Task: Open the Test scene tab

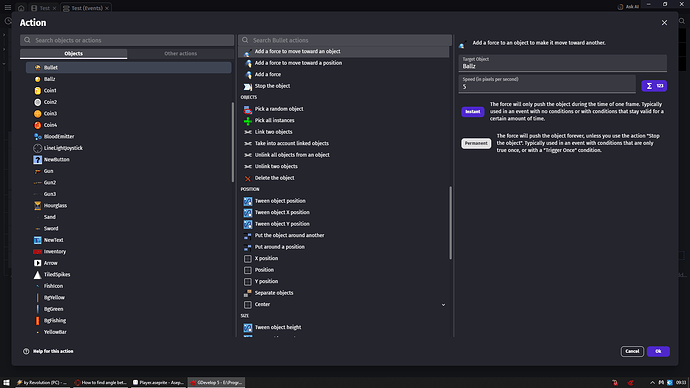Action: click(x=44, y=8)
